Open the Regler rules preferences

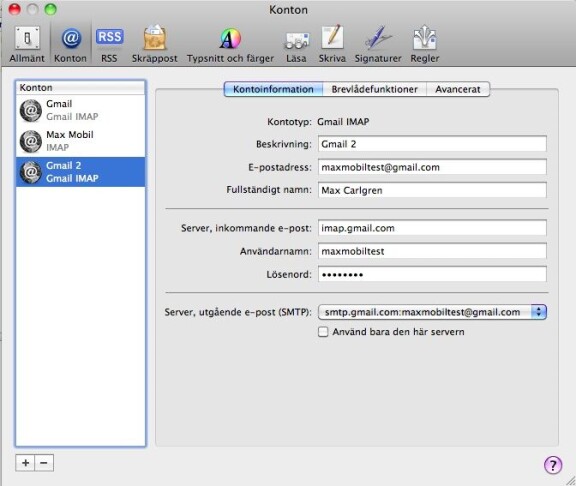click(425, 44)
